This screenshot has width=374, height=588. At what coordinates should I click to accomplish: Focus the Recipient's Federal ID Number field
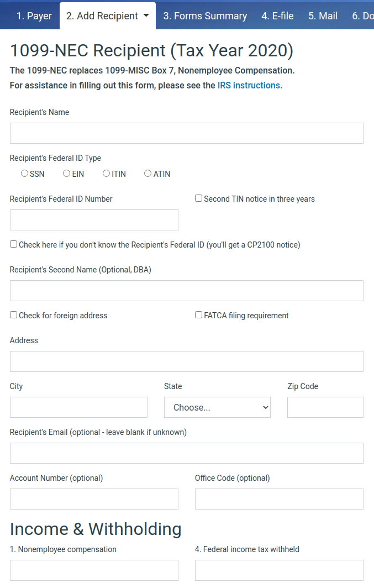94,220
